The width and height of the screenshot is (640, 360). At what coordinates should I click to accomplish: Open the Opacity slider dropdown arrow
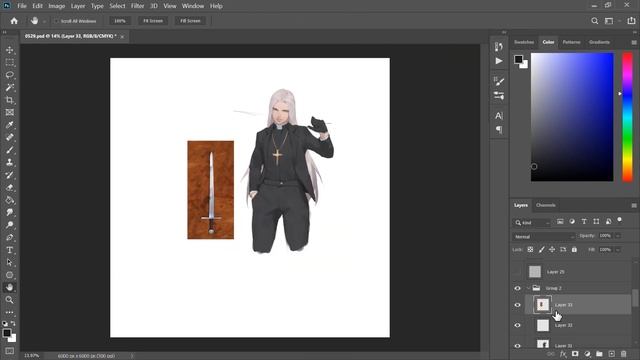click(x=618, y=236)
